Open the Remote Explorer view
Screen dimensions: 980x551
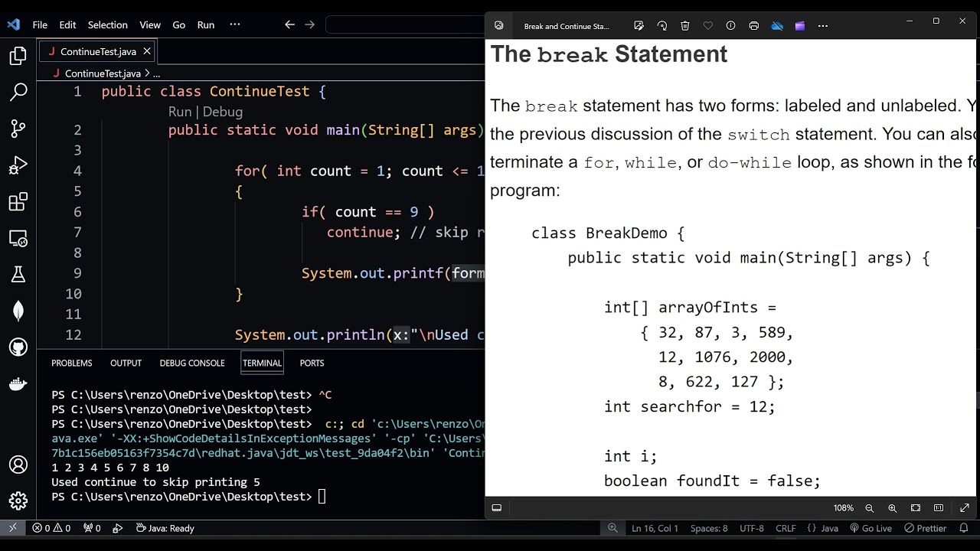tap(18, 238)
